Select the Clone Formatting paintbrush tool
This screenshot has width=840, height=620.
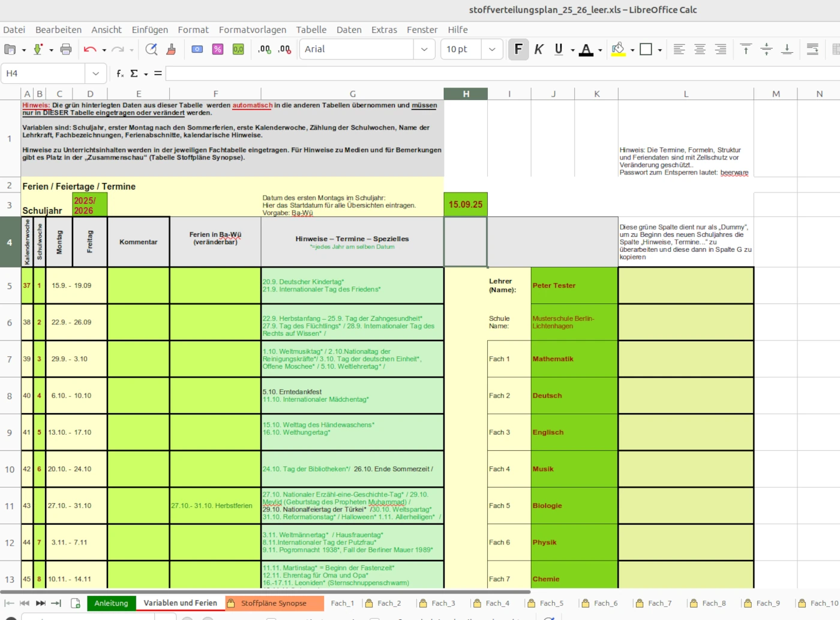coord(171,49)
